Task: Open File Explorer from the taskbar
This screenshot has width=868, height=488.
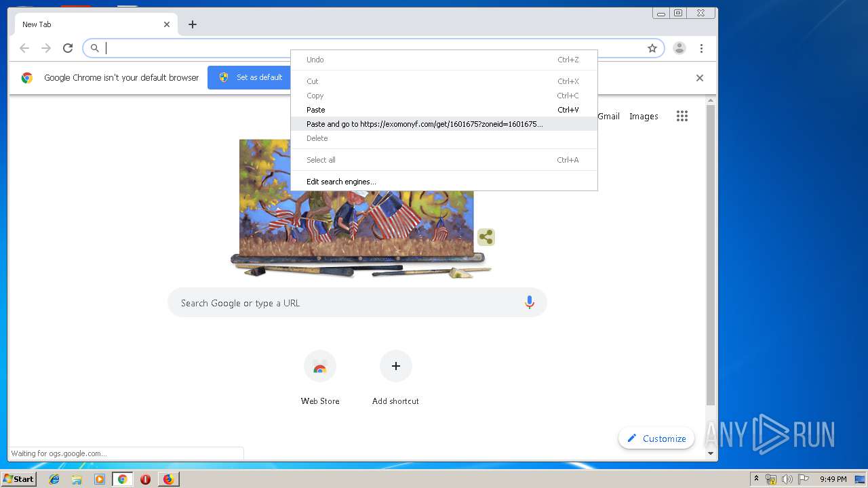Action: (x=77, y=479)
